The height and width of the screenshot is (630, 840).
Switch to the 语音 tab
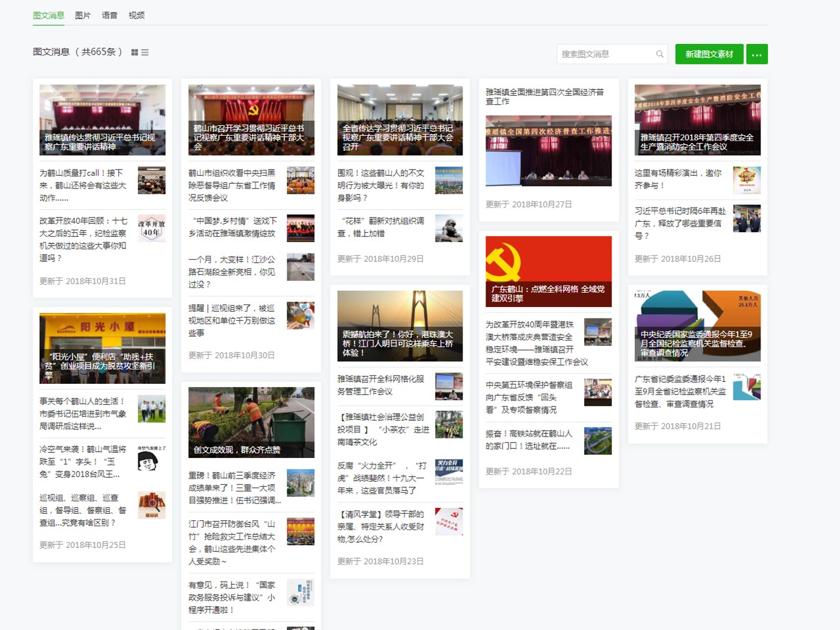pos(109,15)
